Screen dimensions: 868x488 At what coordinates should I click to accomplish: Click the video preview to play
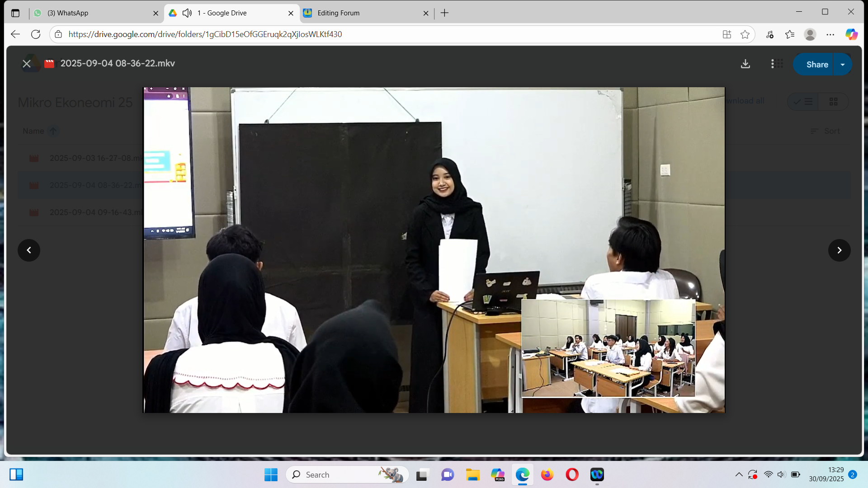[434, 250]
